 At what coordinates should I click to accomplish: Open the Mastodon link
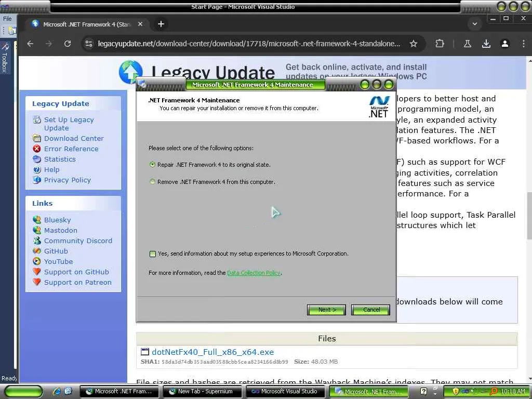61,230
